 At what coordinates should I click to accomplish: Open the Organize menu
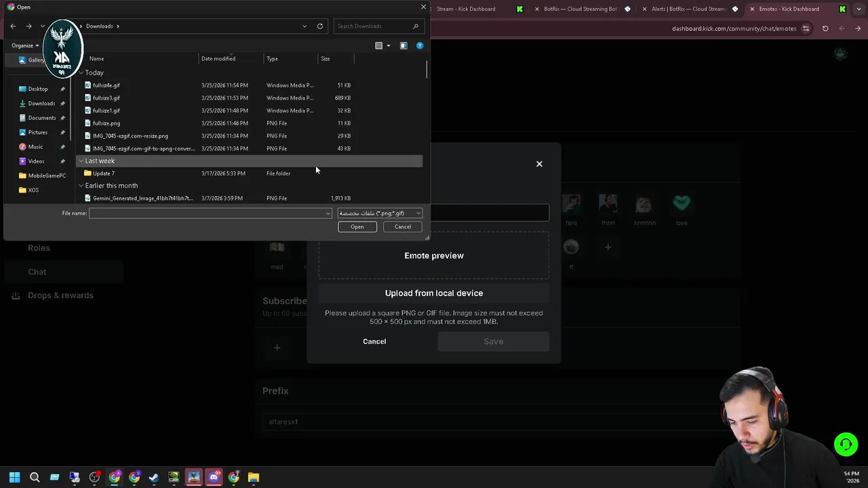(25, 45)
